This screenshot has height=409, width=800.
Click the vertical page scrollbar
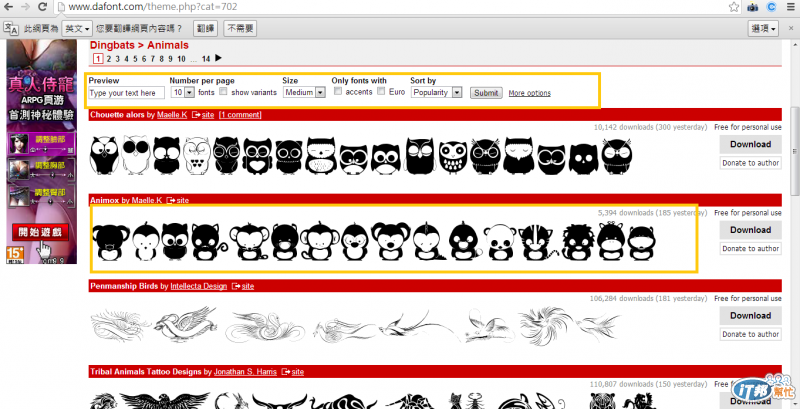[x=794, y=151]
